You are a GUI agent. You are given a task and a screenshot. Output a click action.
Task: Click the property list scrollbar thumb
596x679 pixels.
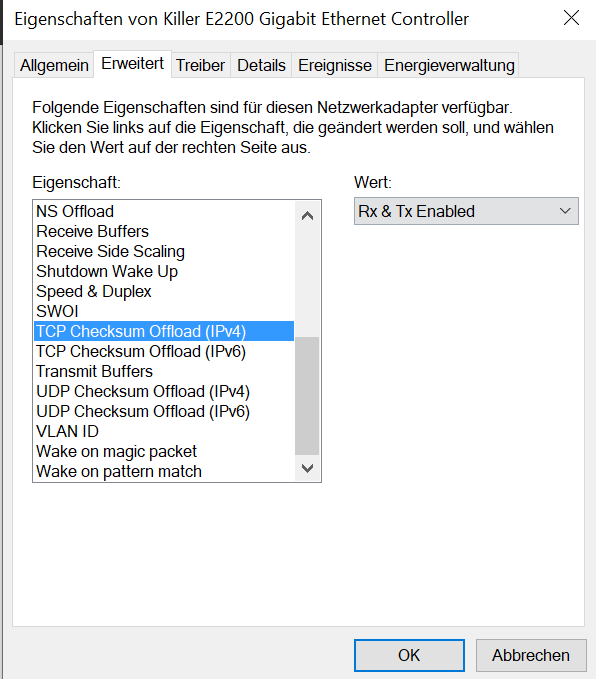(307, 396)
